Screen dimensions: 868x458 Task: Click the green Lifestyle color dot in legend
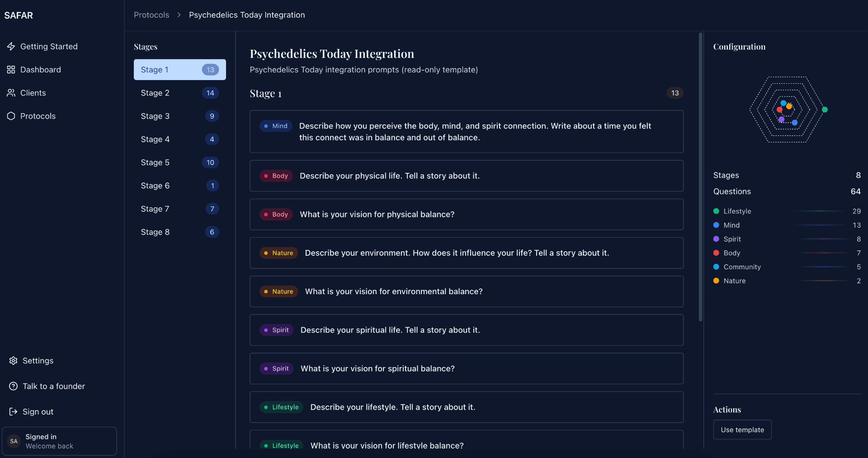click(x=716, y=211)
